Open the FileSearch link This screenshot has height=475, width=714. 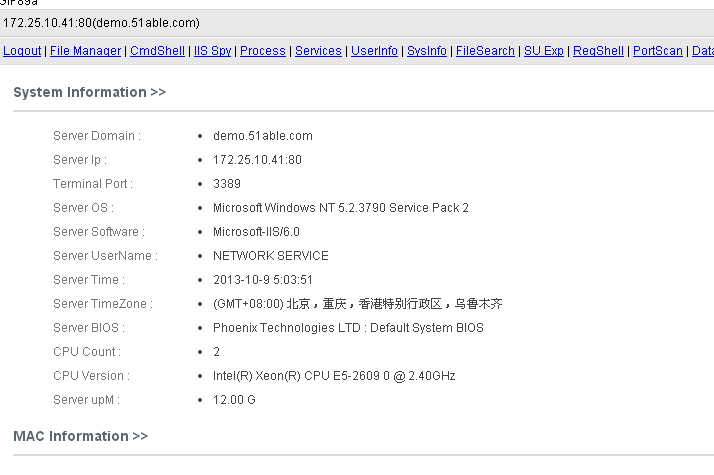[485, 51]
